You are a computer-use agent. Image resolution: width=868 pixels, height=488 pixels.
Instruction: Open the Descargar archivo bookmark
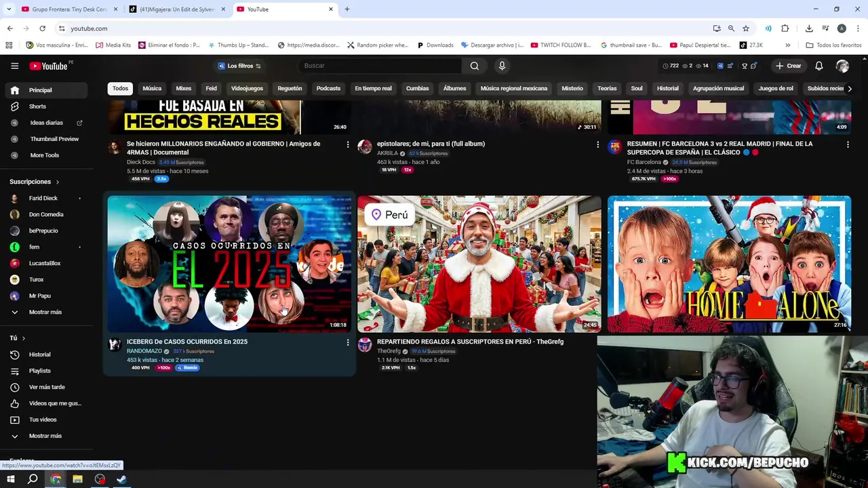(x=492, y=45)
